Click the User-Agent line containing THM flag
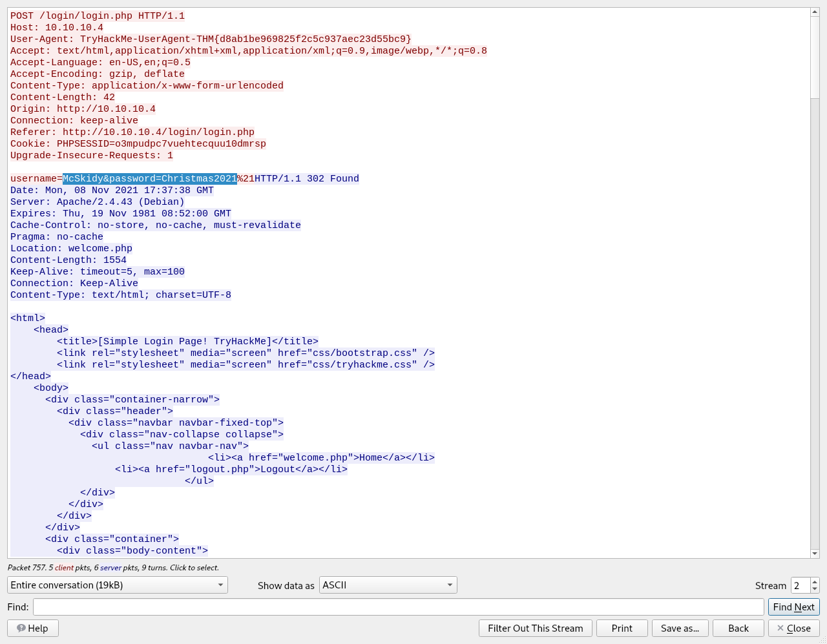This screenshot has width=827, height=644. pos(211,39)
